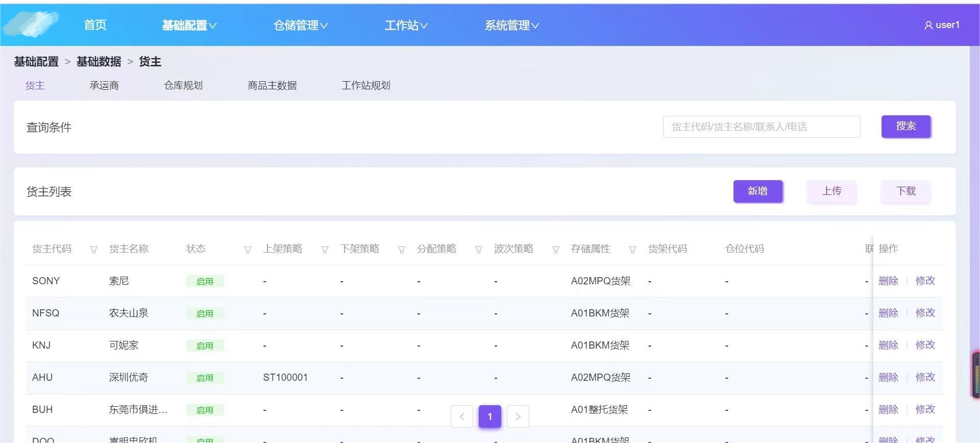The height and width of the screenshot is (443, 980).
Task: Click 基础数据 in the breadcrumb
Action: click(x=99, y=62)
